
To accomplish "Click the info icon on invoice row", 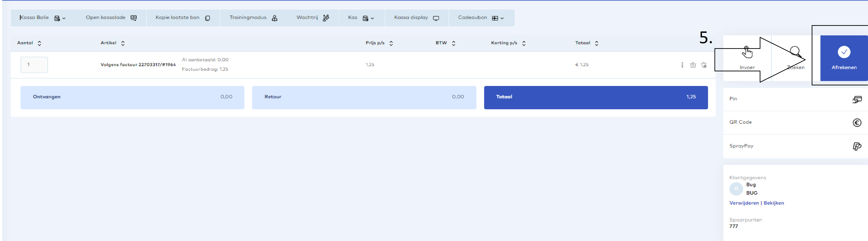I will click(x=682, y=65).
